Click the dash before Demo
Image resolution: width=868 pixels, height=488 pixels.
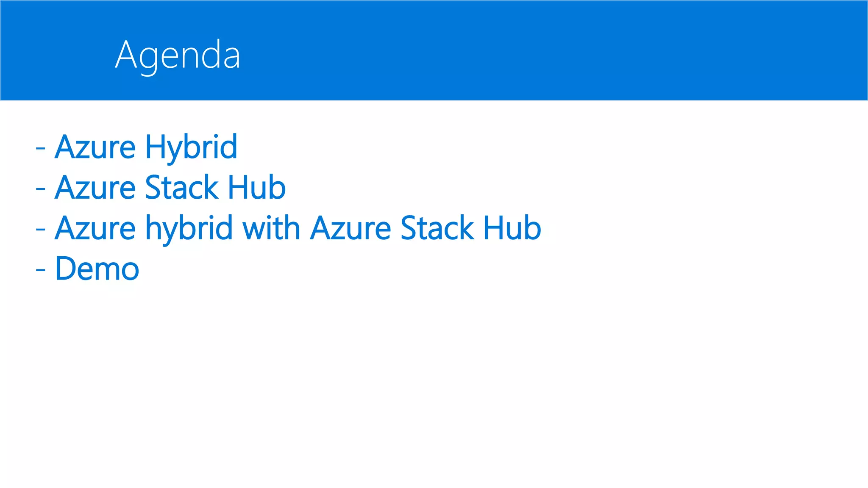click(41, 270)
